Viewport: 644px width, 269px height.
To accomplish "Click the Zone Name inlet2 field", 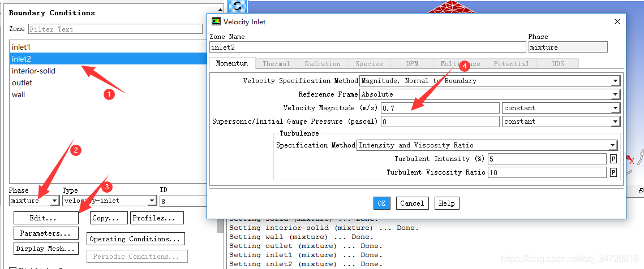I will (368, 47).
